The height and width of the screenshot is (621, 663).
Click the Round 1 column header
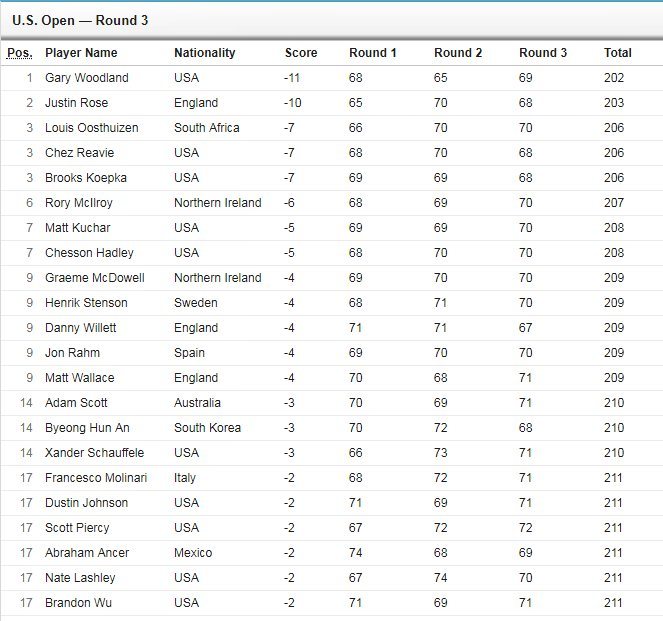click(372, 53)
